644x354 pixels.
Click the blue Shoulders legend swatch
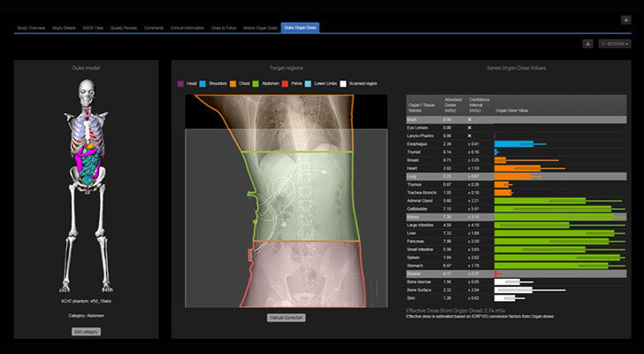(203, 84)
